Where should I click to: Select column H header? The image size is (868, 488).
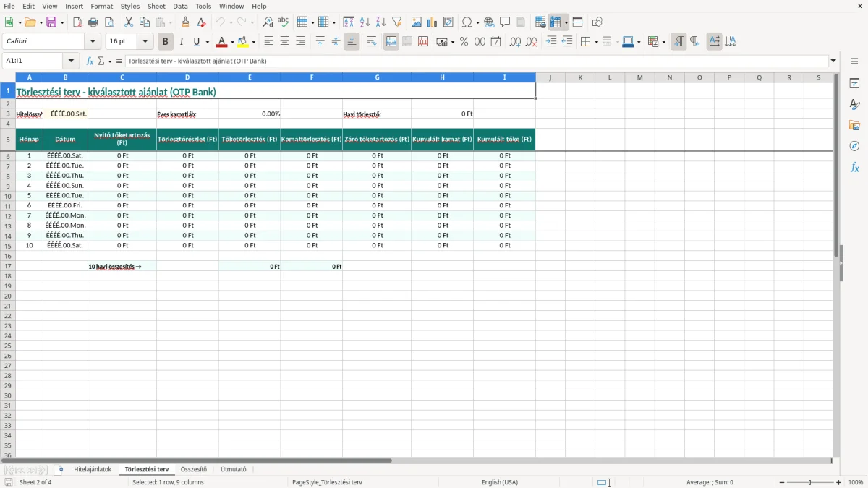click(442, 77)
